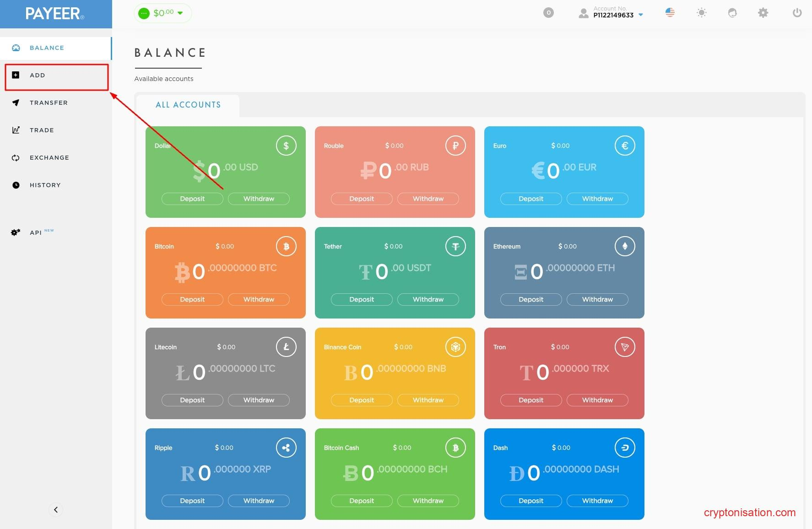Click the Ripple circle icon
The width and height of the screenshot is (812, 529).
pos(286,448)
